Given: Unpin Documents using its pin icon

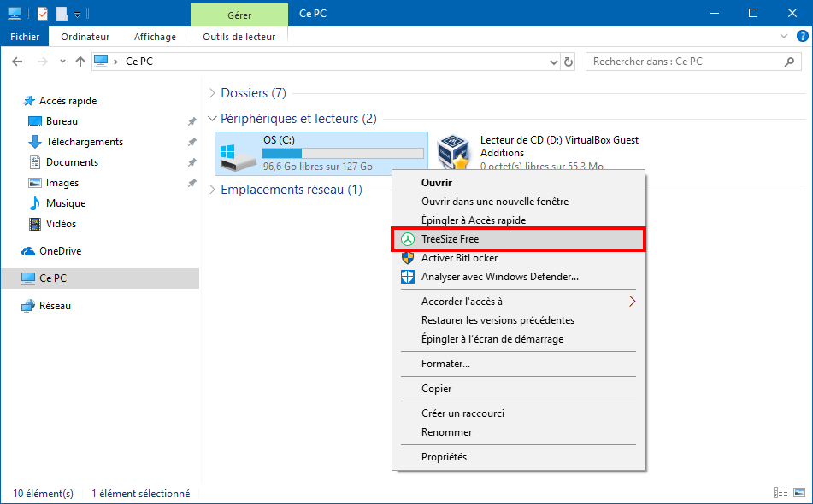Looking at the screenshot, I should click(191, 162).
